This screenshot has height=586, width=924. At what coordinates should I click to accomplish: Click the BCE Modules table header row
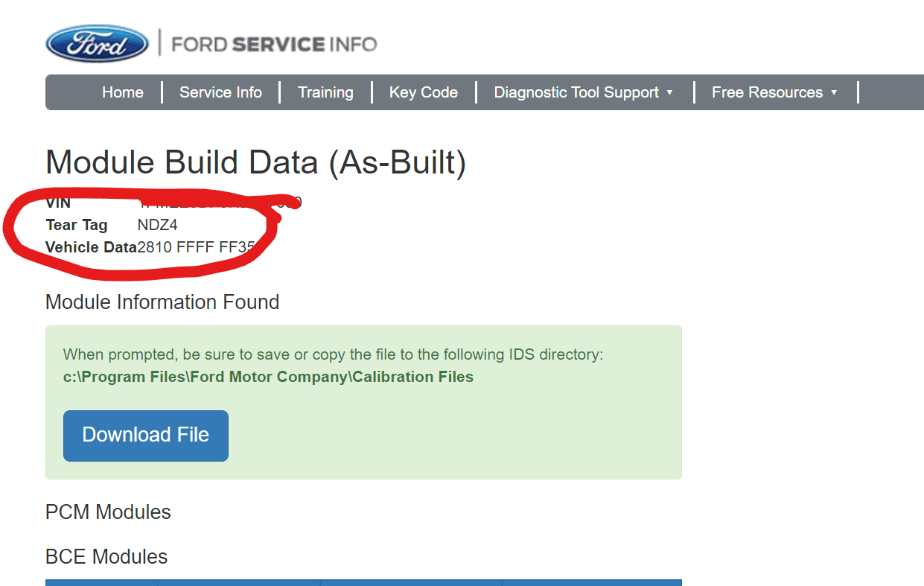point(363,582)
